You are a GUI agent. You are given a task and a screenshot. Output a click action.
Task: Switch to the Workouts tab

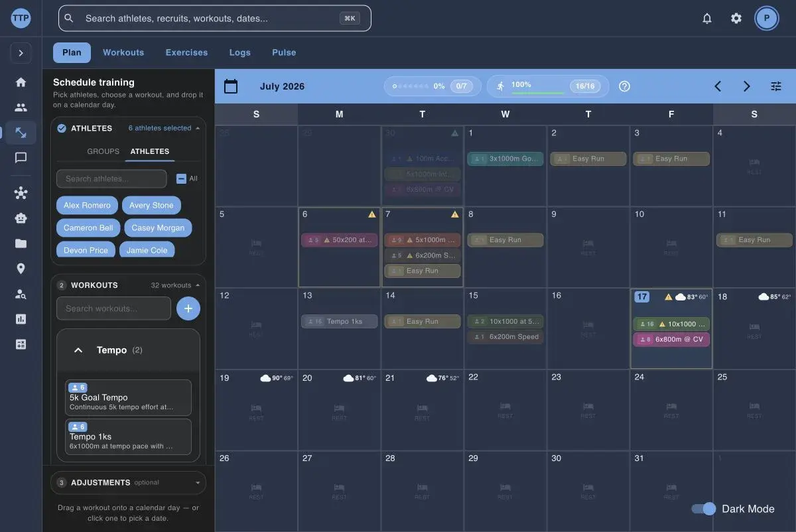coord(123,52)
